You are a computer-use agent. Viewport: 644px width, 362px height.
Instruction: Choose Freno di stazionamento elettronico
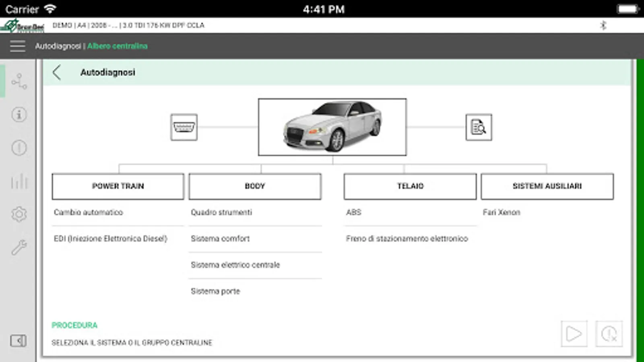pos(410,239)
